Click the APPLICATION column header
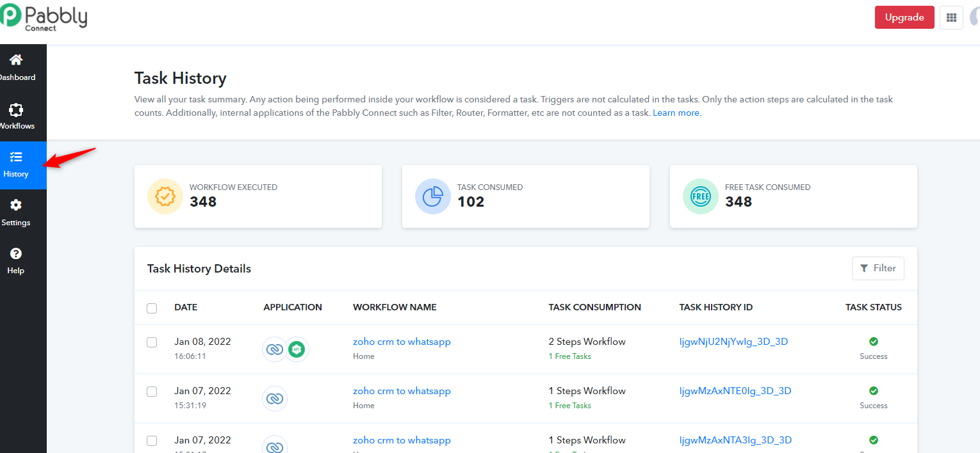The height and width of the screenshot is (453, 980). (x=293, y=307)
